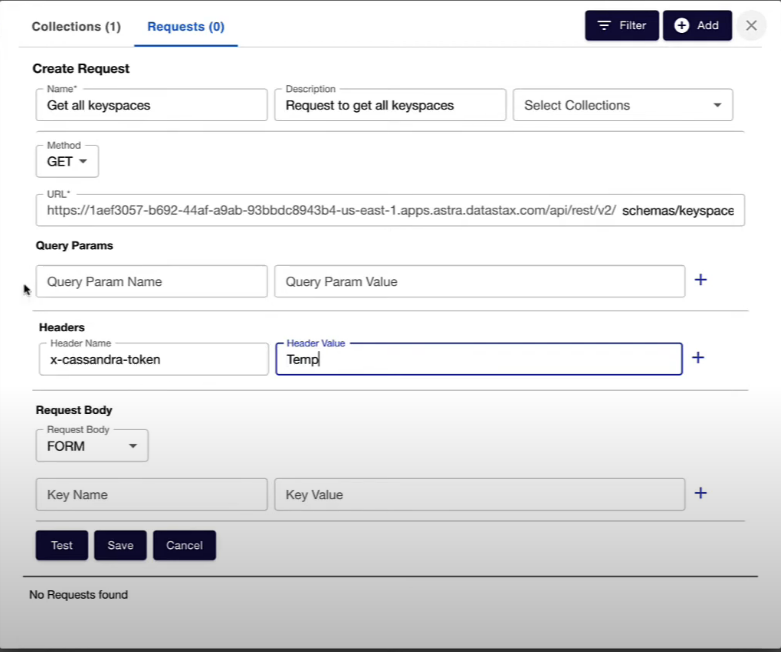Screen dimensions: 781x652
Task: Focus the Query Param Value field
Action: pyautogui.click(x=480, y=281)
